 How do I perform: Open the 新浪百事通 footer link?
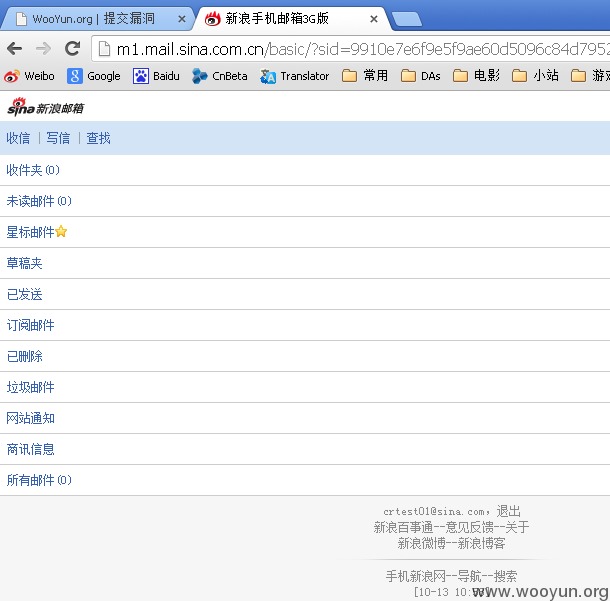coord(403,527)
